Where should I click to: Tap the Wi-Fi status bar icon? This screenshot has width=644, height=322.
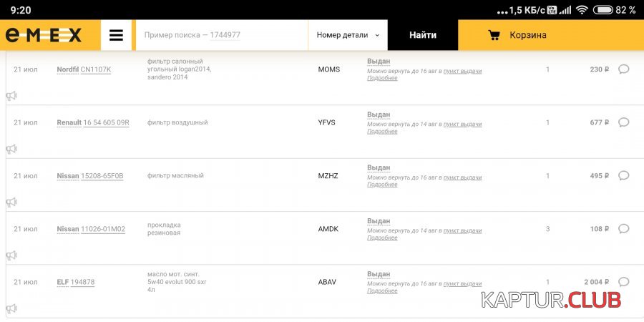click(582, 10)
